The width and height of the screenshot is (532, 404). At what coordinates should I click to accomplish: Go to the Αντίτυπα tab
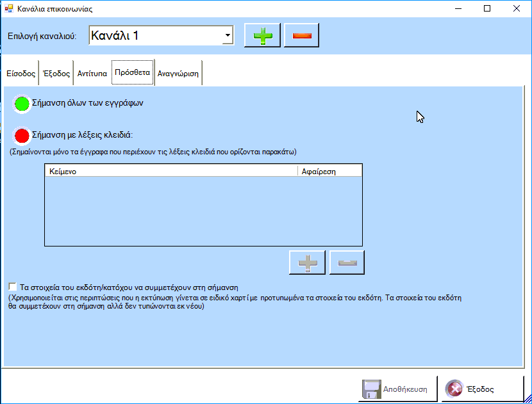point(92,74)
